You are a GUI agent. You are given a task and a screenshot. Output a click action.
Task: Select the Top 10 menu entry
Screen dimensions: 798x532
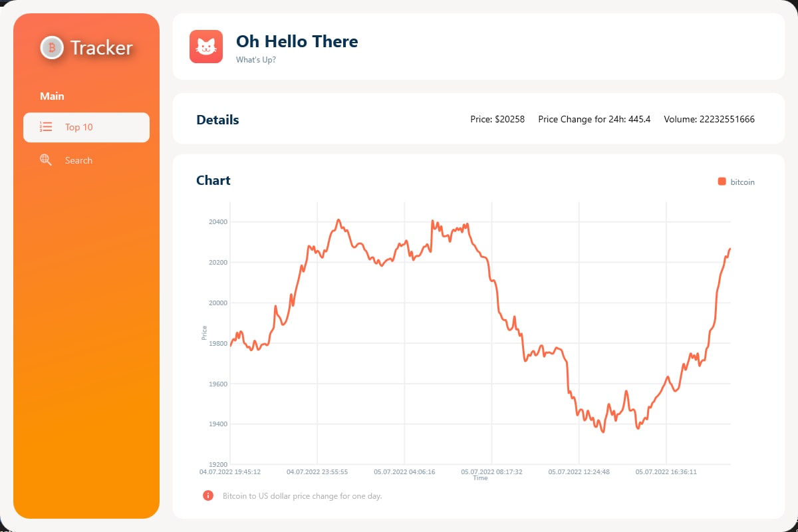(78, 126)
